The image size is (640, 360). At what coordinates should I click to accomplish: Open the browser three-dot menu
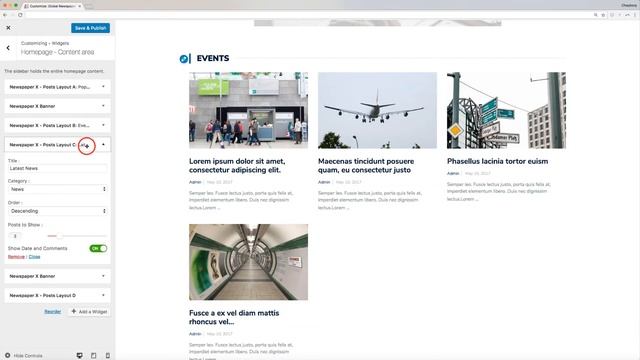[x=635, y=15]
